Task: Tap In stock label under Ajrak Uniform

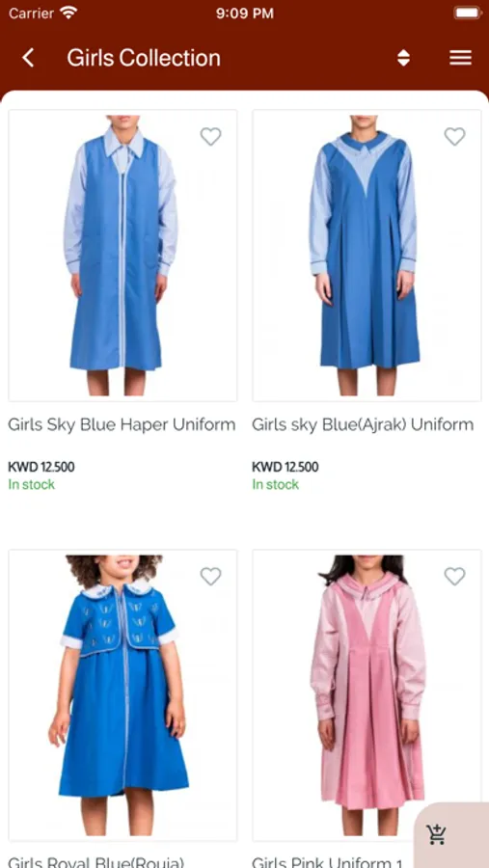Action: tap(275, 484)
